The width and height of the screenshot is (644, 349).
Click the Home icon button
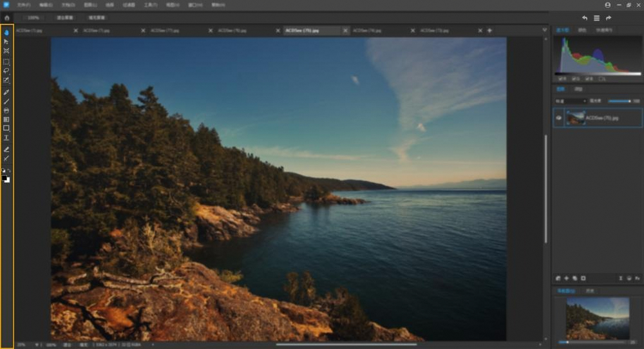6,18
